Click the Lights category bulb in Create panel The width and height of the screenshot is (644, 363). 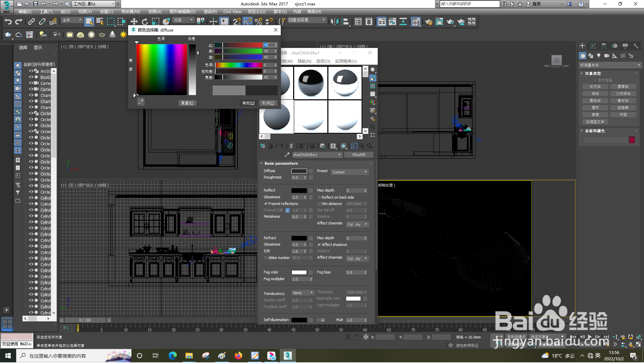pos(599,56)
